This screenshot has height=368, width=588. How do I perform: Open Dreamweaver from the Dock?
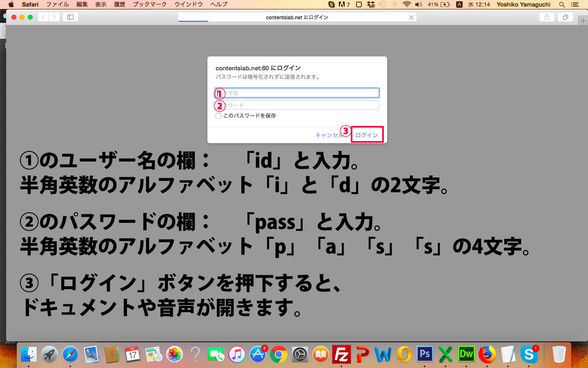coord(466,355)
